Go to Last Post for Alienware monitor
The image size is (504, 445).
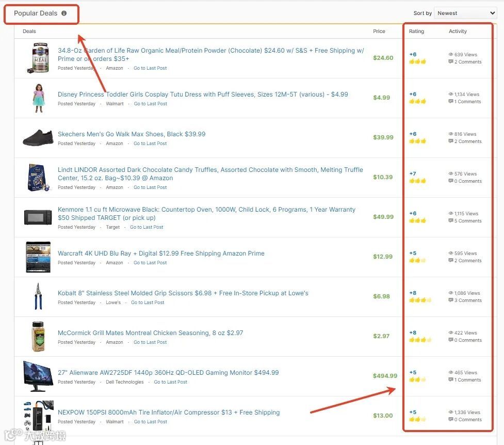[170, 382]
